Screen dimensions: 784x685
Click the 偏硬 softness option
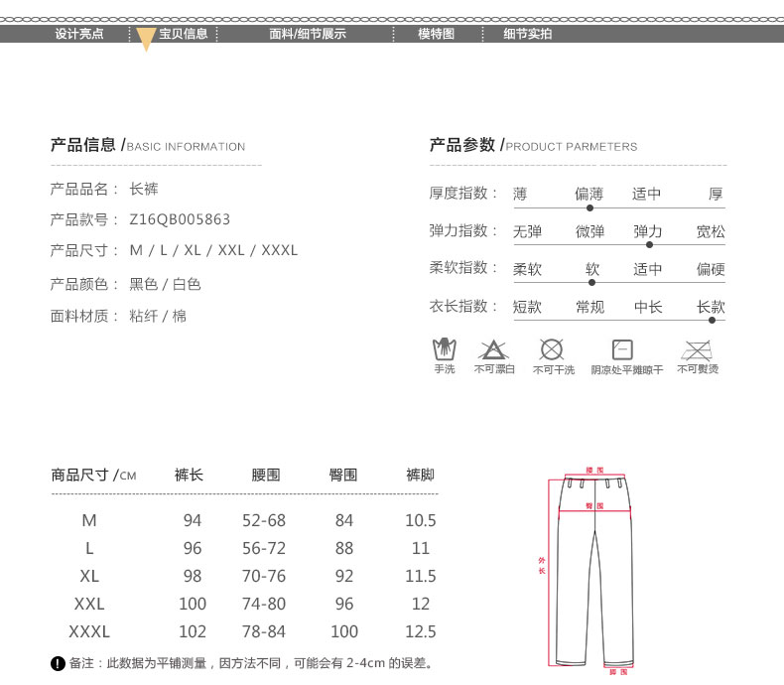711,269
